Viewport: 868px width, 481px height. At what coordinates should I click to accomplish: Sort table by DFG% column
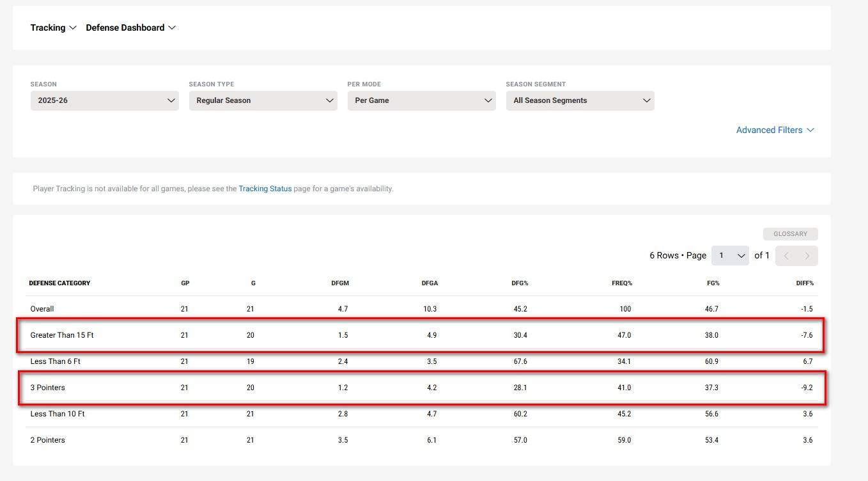tap(520, 283)
